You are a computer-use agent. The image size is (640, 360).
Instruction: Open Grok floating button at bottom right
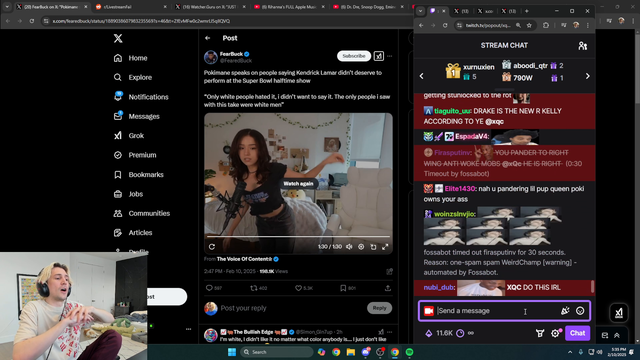pos(619,313)
